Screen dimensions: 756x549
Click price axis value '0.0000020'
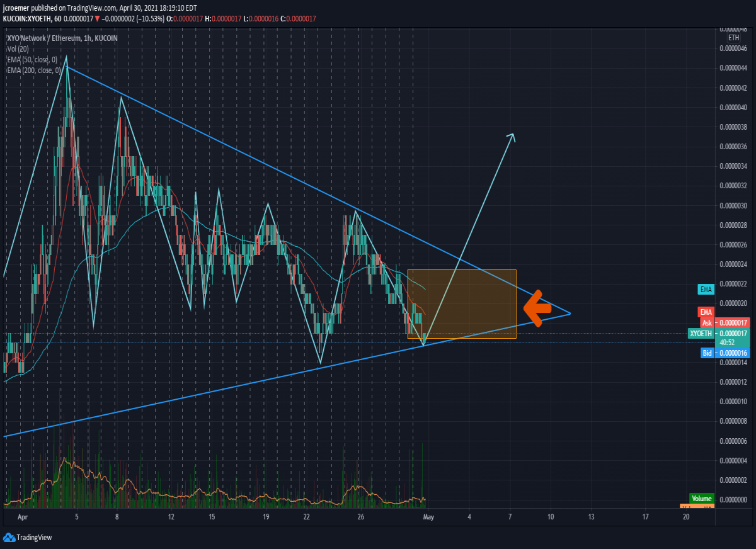pos(733,303)
